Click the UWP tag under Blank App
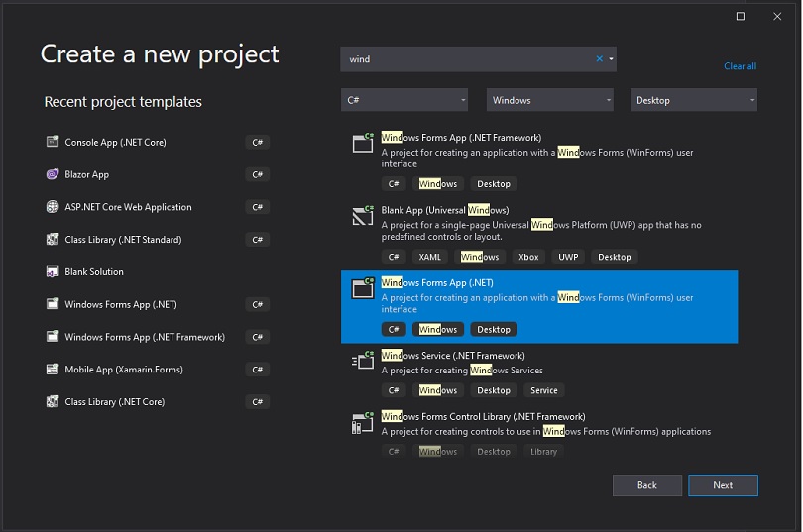803x532 pixels. (x=568, y=257)
